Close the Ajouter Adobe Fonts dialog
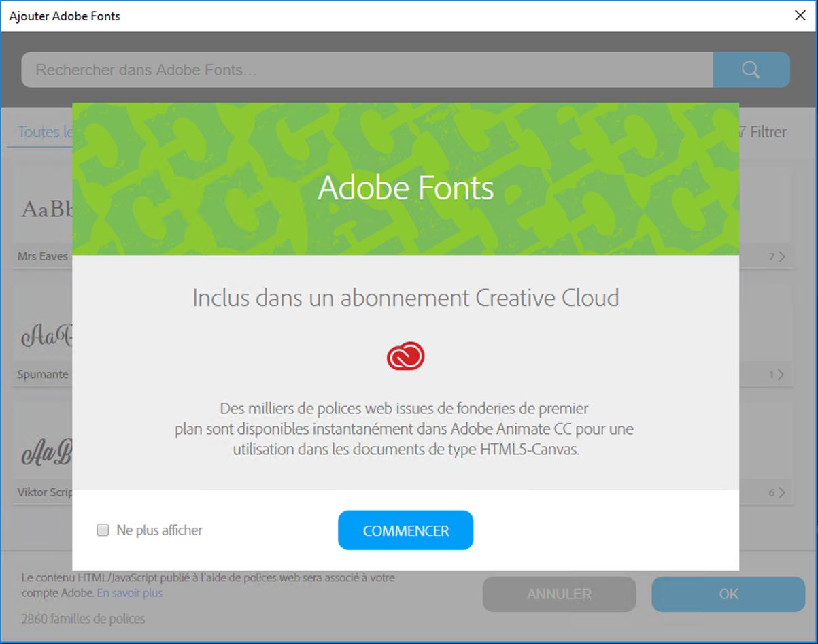This screenshot has width=818, height=644. point(800,15)
